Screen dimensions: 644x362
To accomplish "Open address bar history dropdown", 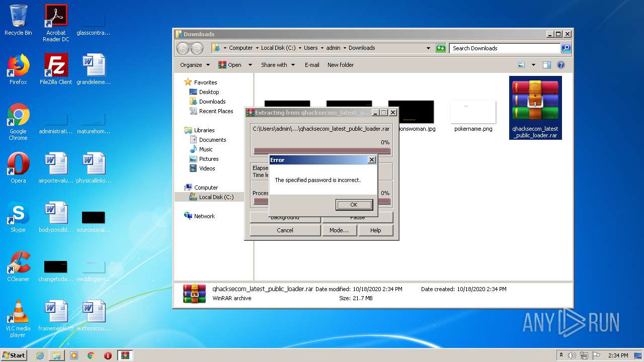I will pos(428,48).
